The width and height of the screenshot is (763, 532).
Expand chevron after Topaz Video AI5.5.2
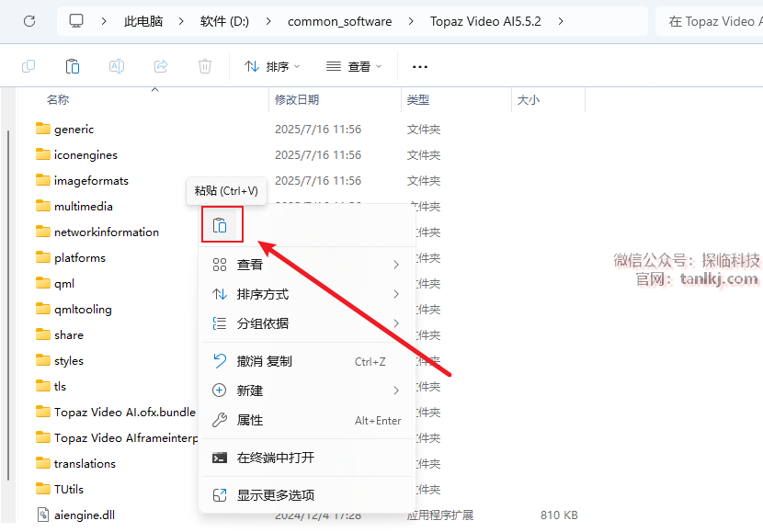[561, 21]
